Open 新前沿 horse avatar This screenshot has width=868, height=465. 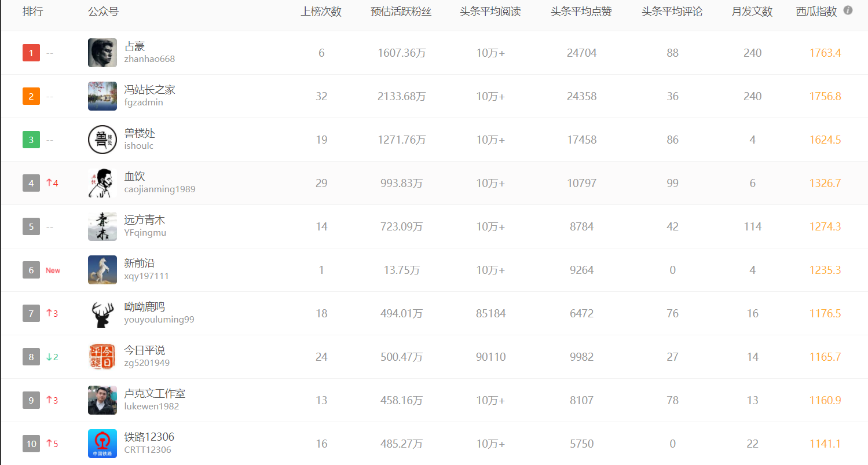(x=102, y=270)
